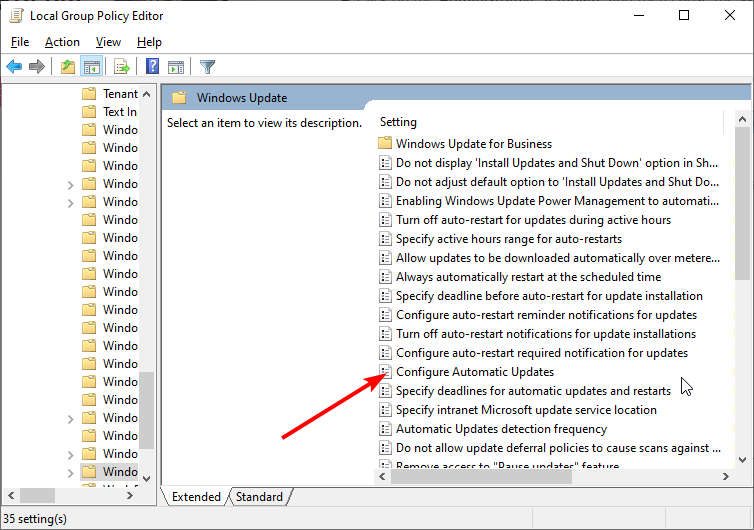
Task: Select Do not allow update deferral policies setting
Action: point(558,448)
